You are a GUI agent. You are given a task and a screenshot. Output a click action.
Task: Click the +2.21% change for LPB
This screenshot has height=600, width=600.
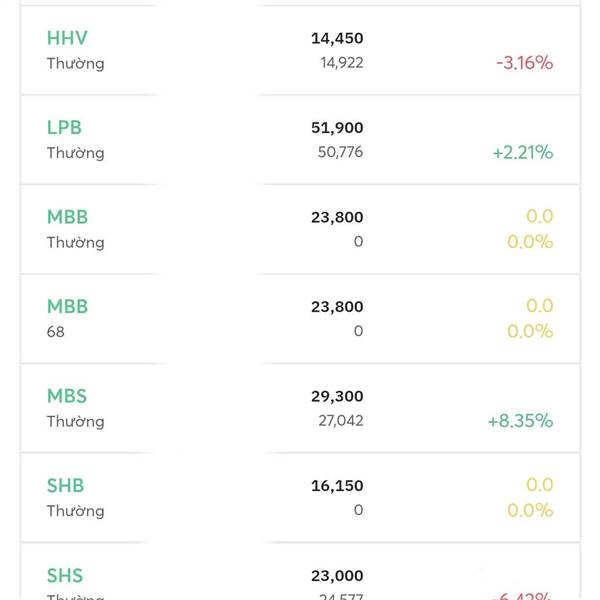522,153
